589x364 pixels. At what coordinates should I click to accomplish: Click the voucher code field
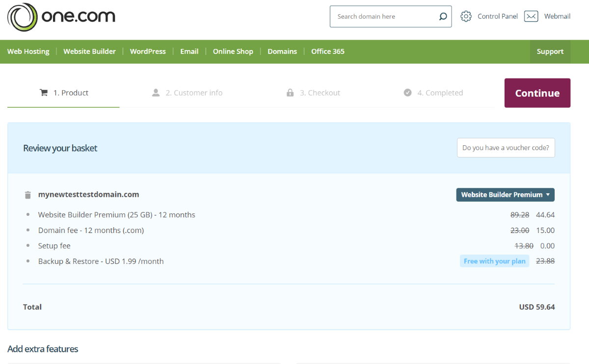click(x=506, y=148)
